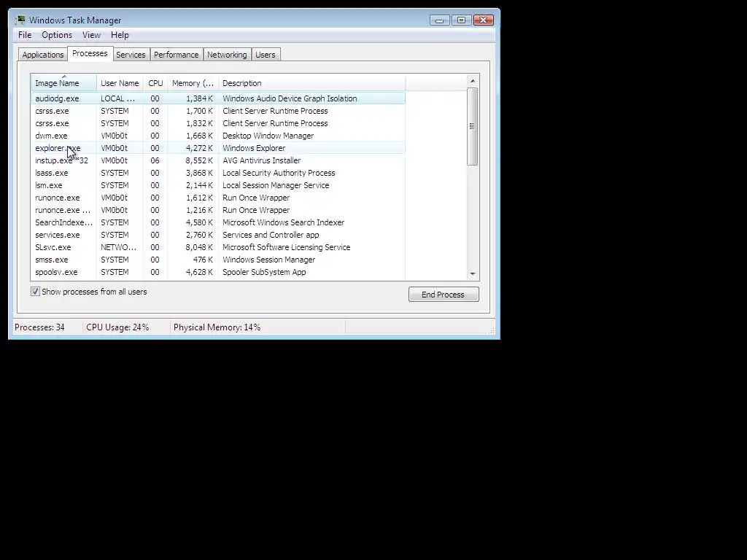Select the runonce.exe row using 1,612 K

218,198
